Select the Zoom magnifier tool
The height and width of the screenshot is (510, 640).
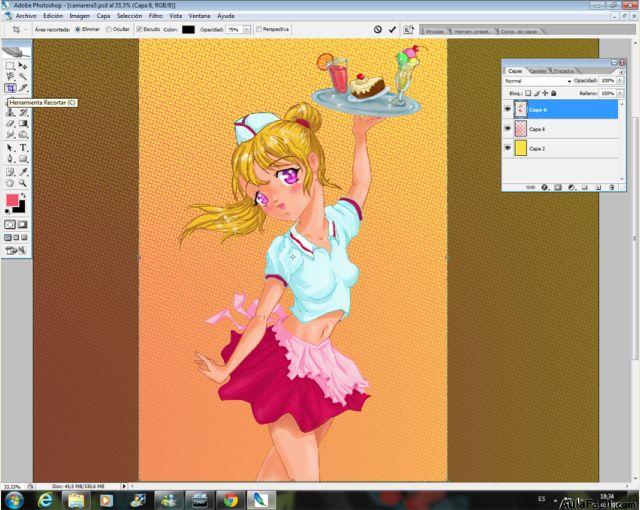[x=23, y=183]
